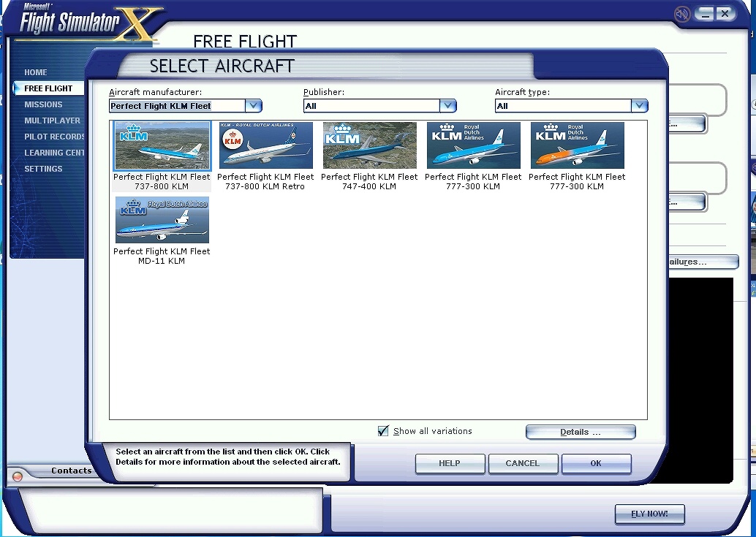The height and width of the screenshot is (537, 756).
Task: Choose the 747-400 KLM aircraft thumbnail
Action: coord(370,145)
